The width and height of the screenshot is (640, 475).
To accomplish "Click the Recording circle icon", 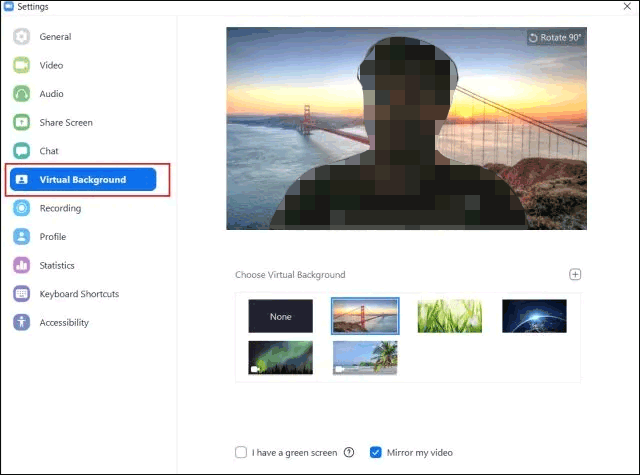I will (21, 208).
